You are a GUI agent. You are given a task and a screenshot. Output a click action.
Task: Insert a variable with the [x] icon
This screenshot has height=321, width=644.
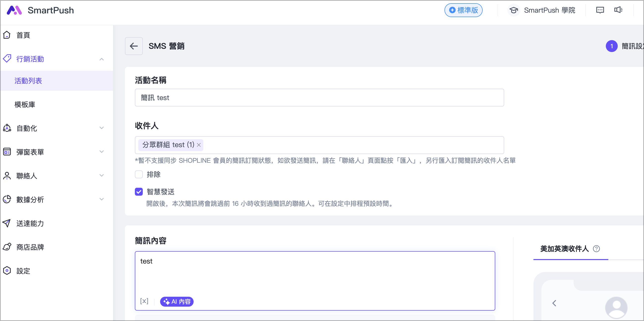point(144,301)
